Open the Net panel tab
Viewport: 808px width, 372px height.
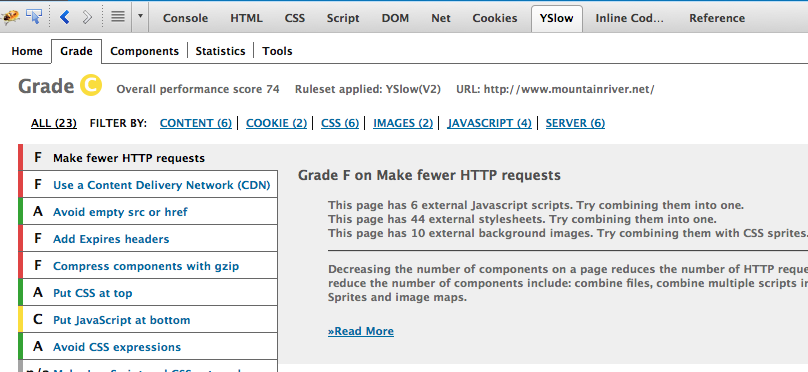pos(441,18)
